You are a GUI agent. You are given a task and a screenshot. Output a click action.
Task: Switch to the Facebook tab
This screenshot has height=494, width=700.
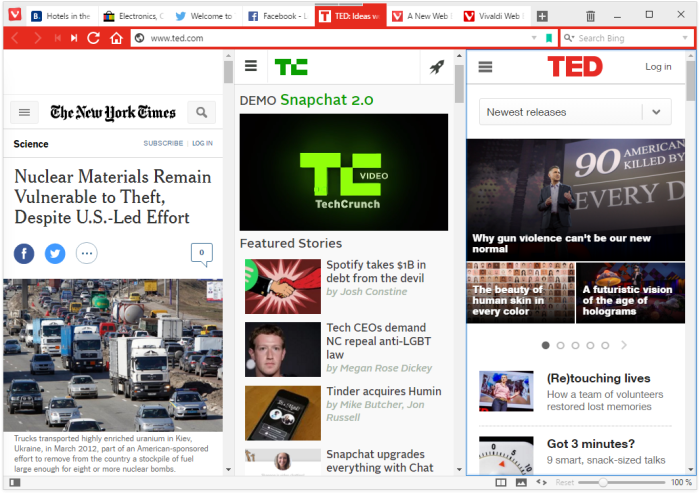click(x=278, y=17)
